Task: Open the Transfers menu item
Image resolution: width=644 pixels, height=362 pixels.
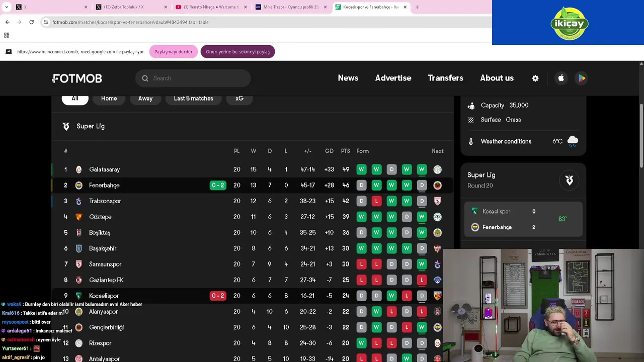Action: 445,78
